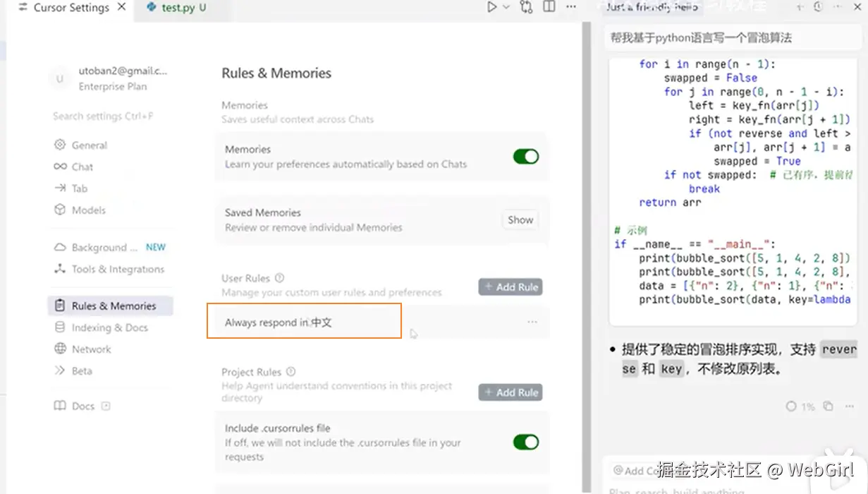Open the changes compare icon in editor toolbar
868x494 pixels.
pyautogui.click(x=526, y=7)
